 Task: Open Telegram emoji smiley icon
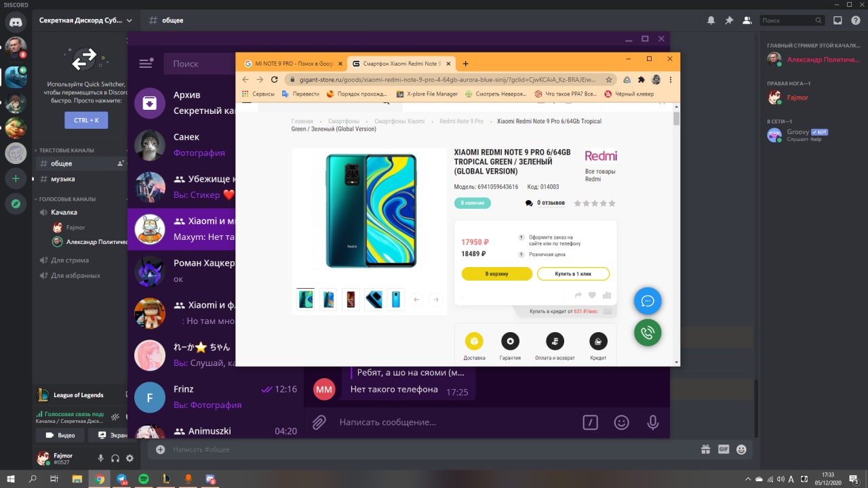pos(621,422)
